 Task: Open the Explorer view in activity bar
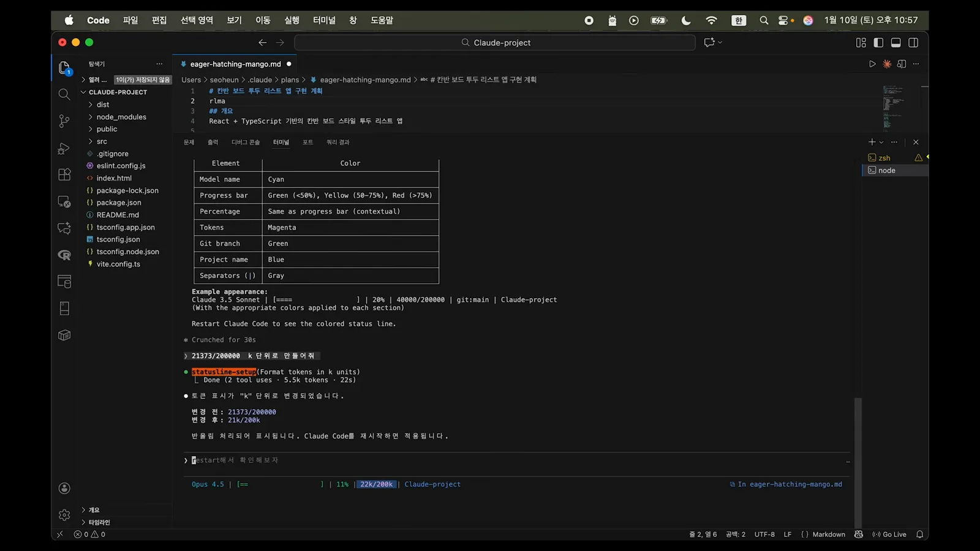(64, 67)
